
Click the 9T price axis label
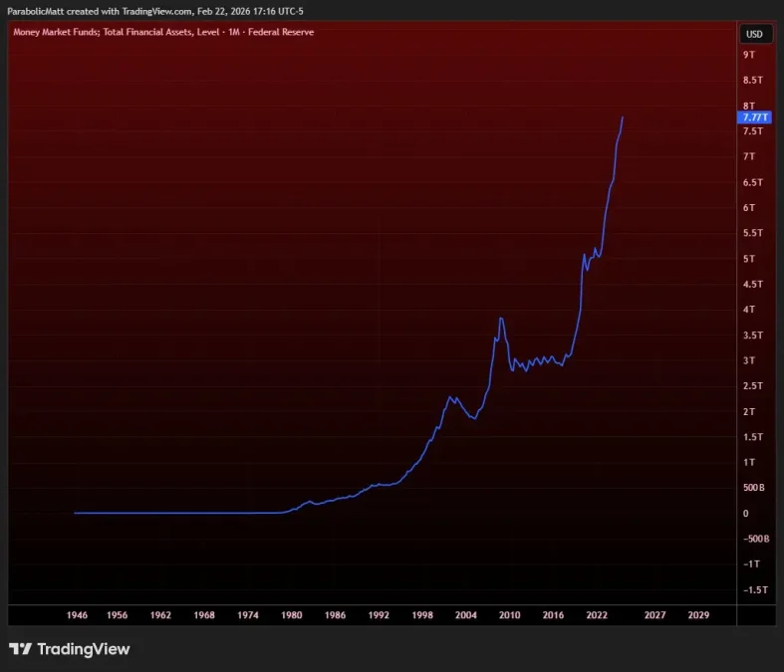(749, 55)
